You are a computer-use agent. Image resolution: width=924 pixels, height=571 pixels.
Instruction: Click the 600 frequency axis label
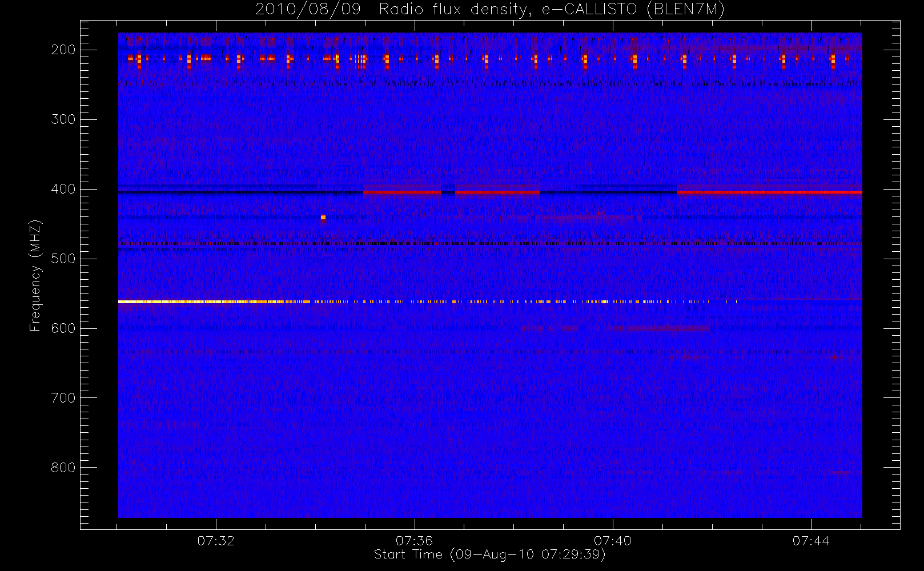pos(63,328)
